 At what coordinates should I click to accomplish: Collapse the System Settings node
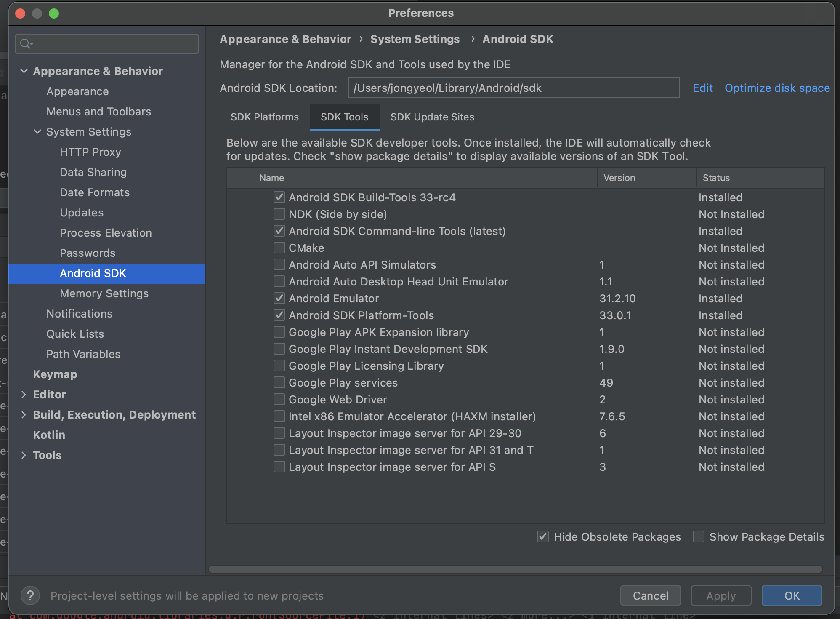tap(37, 132)
